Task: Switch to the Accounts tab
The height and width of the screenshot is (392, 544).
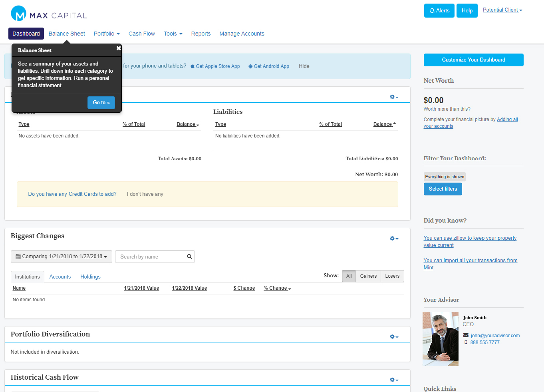Action: pyautogui.click(x=60, y=277)
